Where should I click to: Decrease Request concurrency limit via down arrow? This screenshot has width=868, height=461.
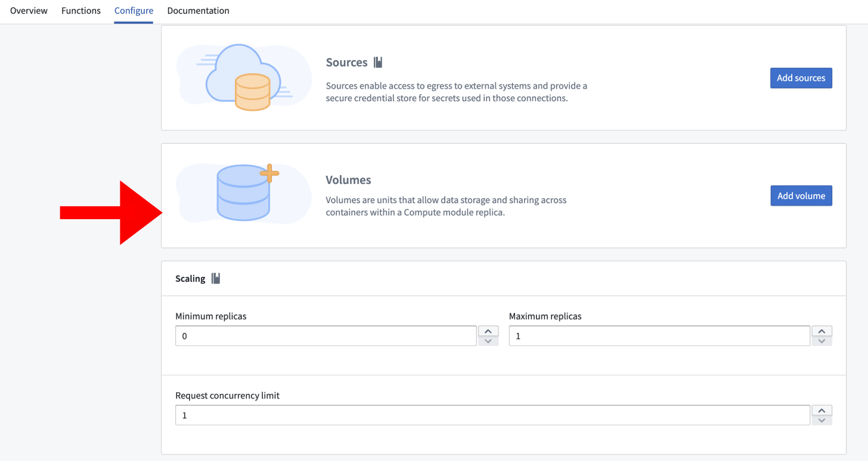[x=821, y=419]
